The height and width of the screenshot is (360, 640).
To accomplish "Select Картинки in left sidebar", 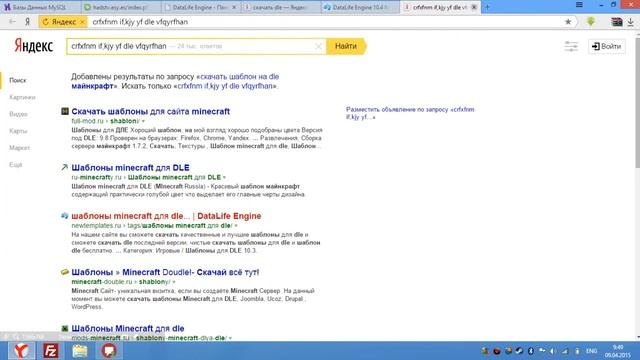I will (x=22, y=97).
